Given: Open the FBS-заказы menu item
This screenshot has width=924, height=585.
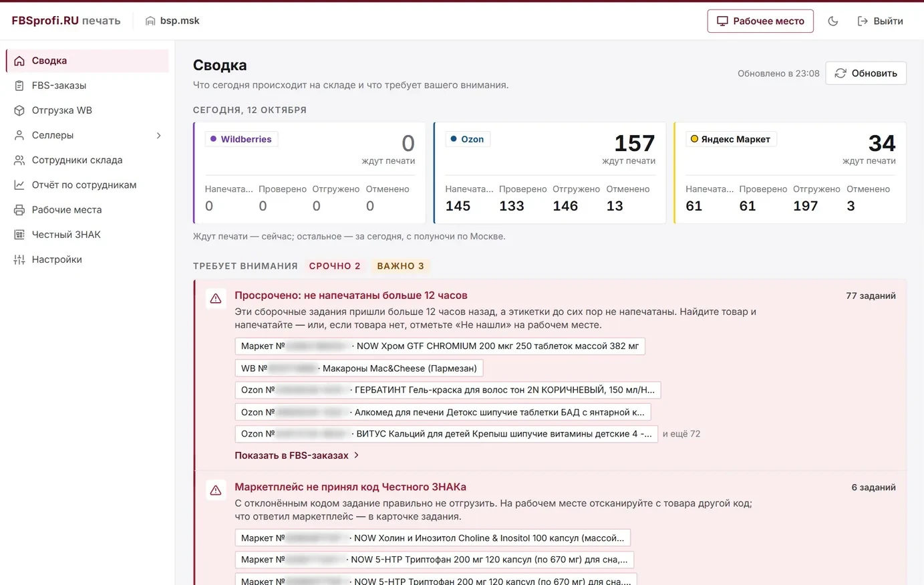Looking at the screenshot, I should [88, 86].
